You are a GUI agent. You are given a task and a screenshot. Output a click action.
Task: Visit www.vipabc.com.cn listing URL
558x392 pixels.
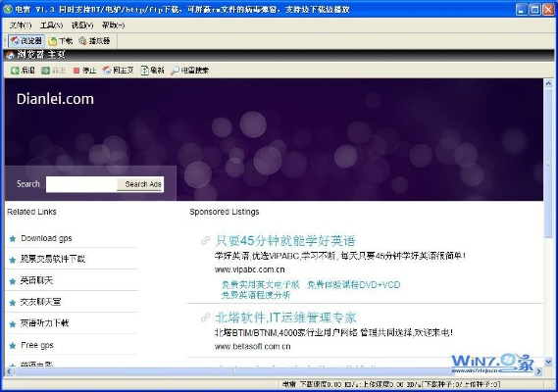coord(249,269)
